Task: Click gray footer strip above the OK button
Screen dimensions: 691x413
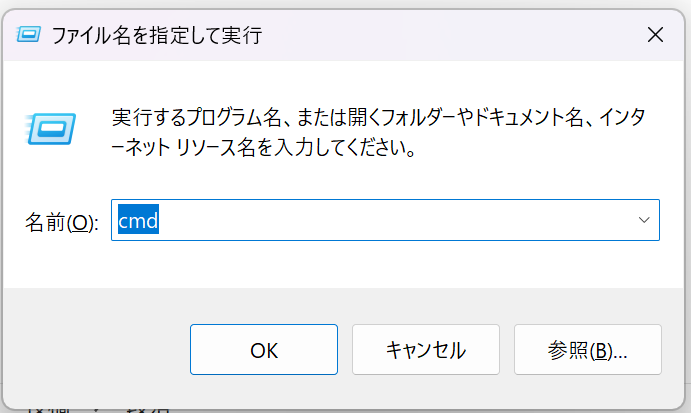Action: [264, 303]
